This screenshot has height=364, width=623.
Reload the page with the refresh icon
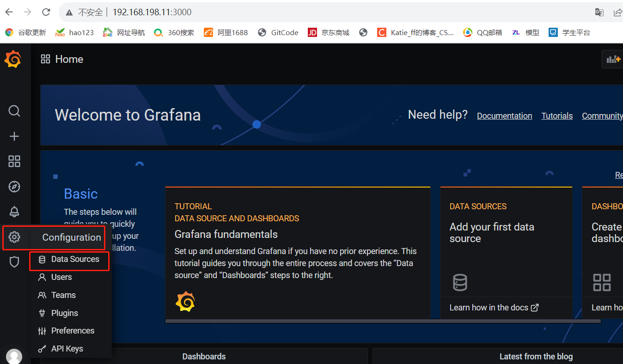coord(46,12)
